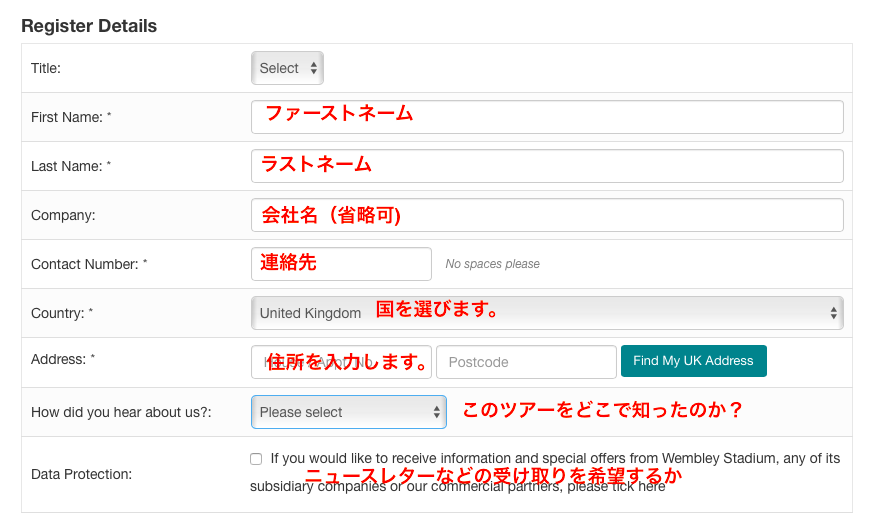This screenshot has width=877, height=524.
Task: Open the Title select dropdown
Action: pos(287,68)
